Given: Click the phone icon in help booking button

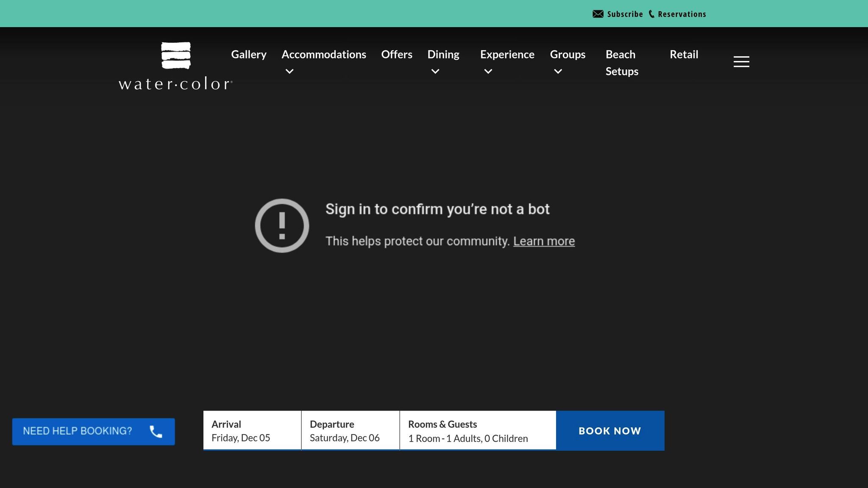Looking at the screenshot, I should [156, 432].
